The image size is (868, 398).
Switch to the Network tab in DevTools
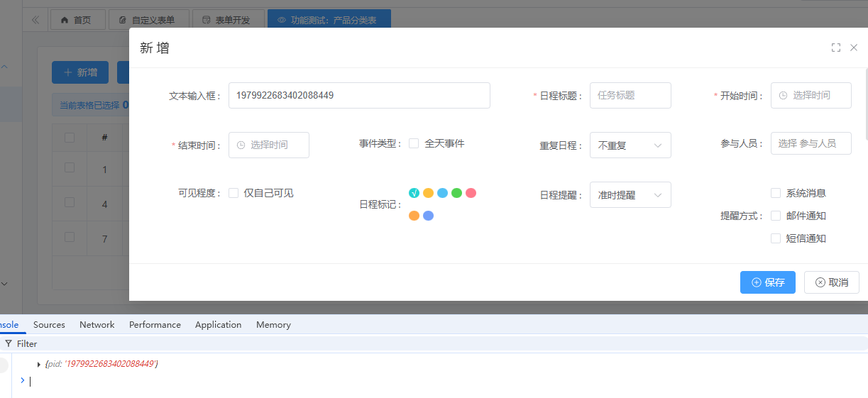(97, 325)
